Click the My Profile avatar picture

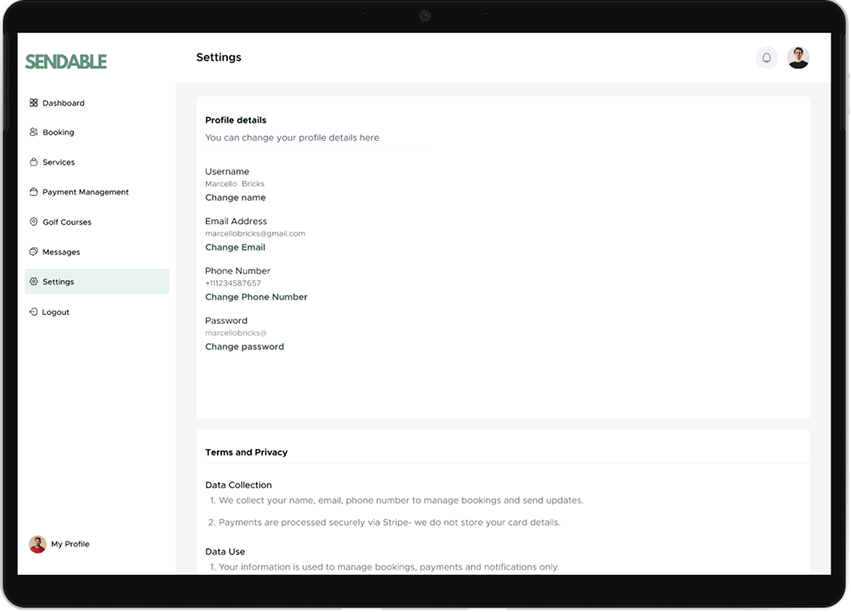click(38, 544)
